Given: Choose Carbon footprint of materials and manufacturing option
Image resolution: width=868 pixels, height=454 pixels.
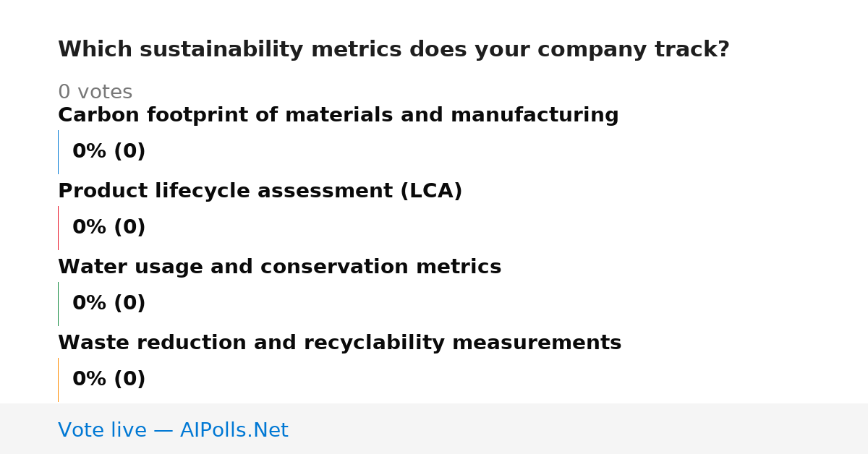Looking at the screenshot, I should click(x=338, y=116).
